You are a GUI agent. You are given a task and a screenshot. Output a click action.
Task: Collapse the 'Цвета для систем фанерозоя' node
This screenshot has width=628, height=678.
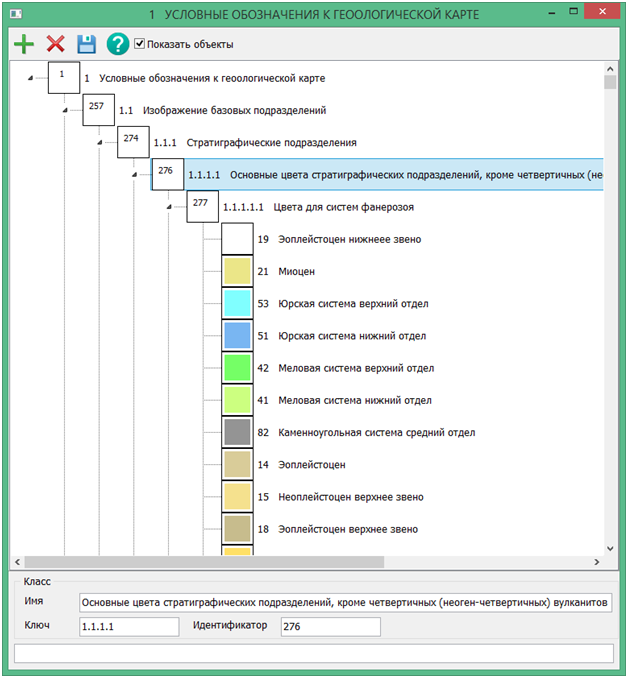[x=169, y=207]
